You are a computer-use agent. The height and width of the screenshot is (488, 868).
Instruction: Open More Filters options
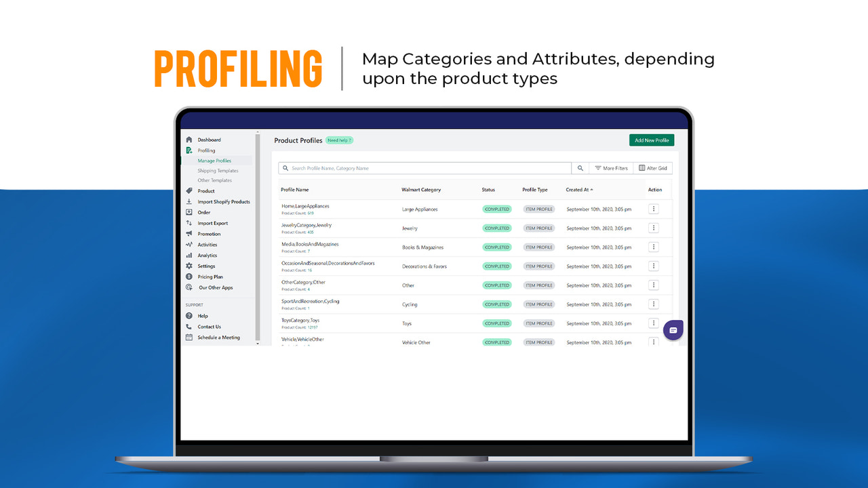click(x=611, y=167)
